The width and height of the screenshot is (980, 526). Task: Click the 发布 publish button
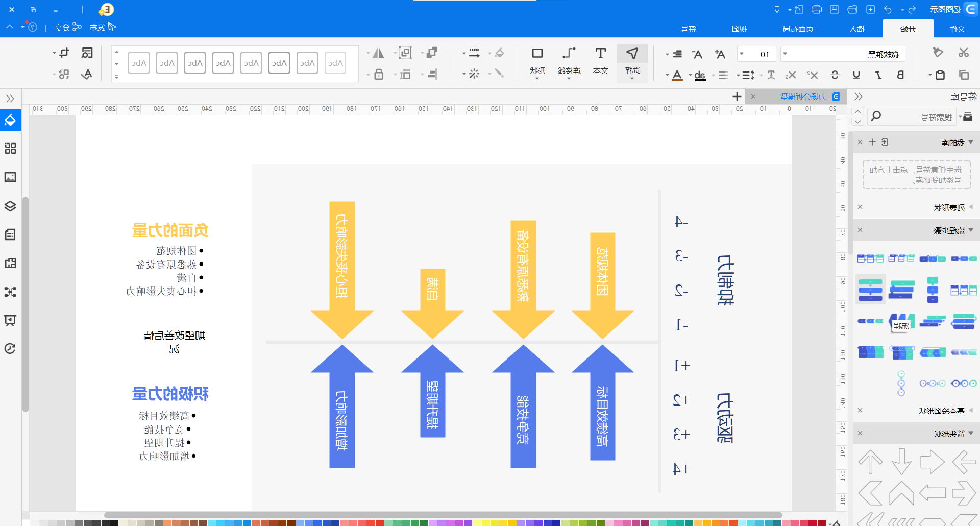[103, 27]
